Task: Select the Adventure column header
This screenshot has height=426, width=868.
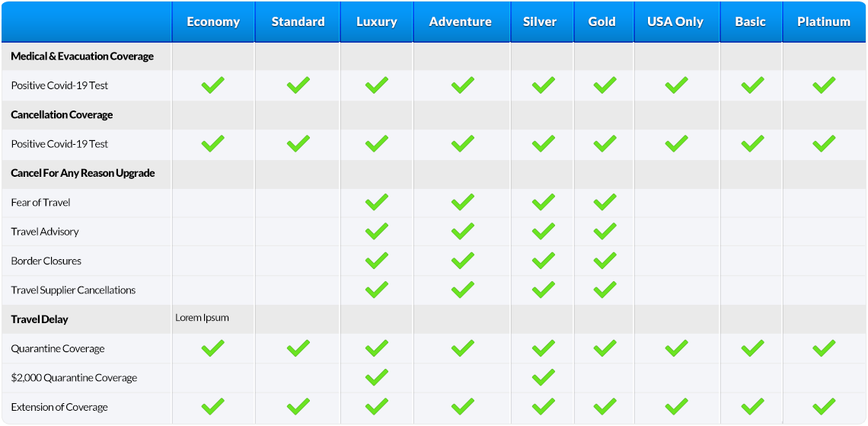Action: (460, 21)
